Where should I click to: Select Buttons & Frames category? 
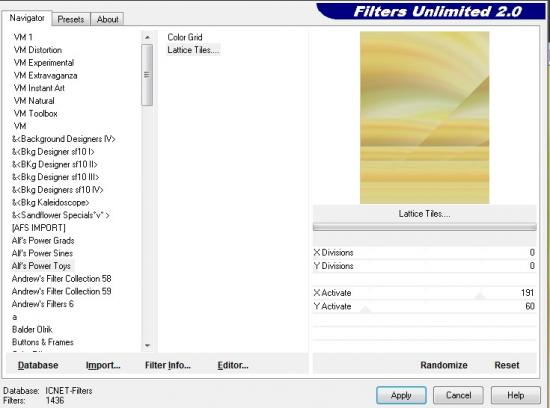[x=42, y=342]
